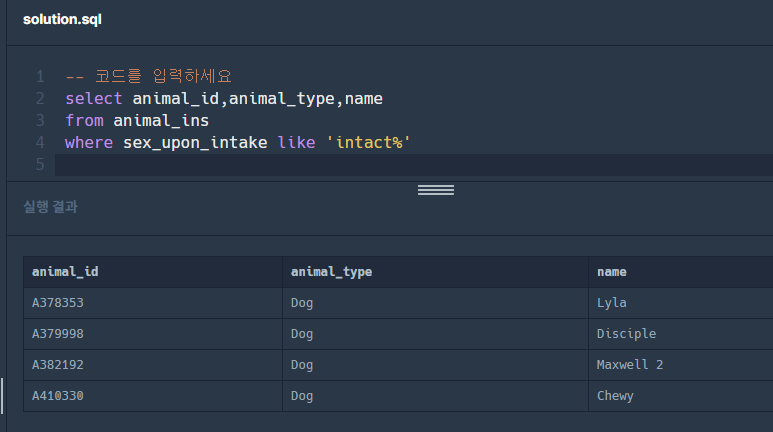This screenshot has width=773, height=432.
Task: Click the Dog cell in the Chewy row
Action: click(302, 396)
